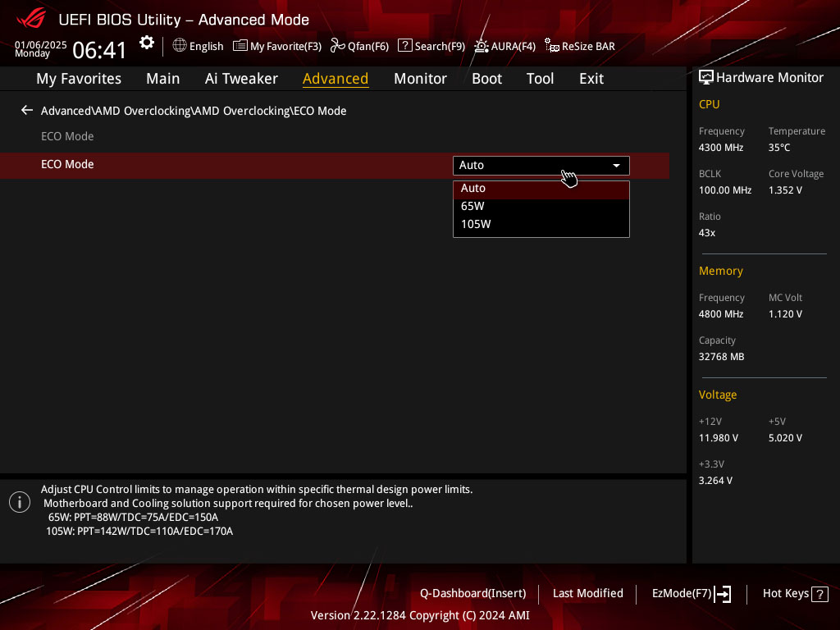Click the Hardware Monitor panel title
The width and height of the screenshot is (840, 630).
point(769,78)
